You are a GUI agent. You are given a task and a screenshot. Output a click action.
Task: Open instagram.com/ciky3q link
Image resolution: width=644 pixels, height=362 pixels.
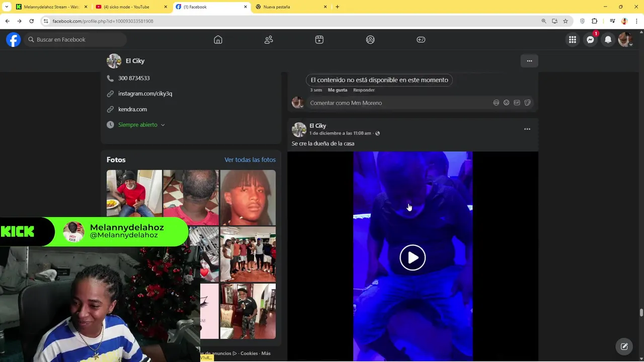[x=145, y=94]
